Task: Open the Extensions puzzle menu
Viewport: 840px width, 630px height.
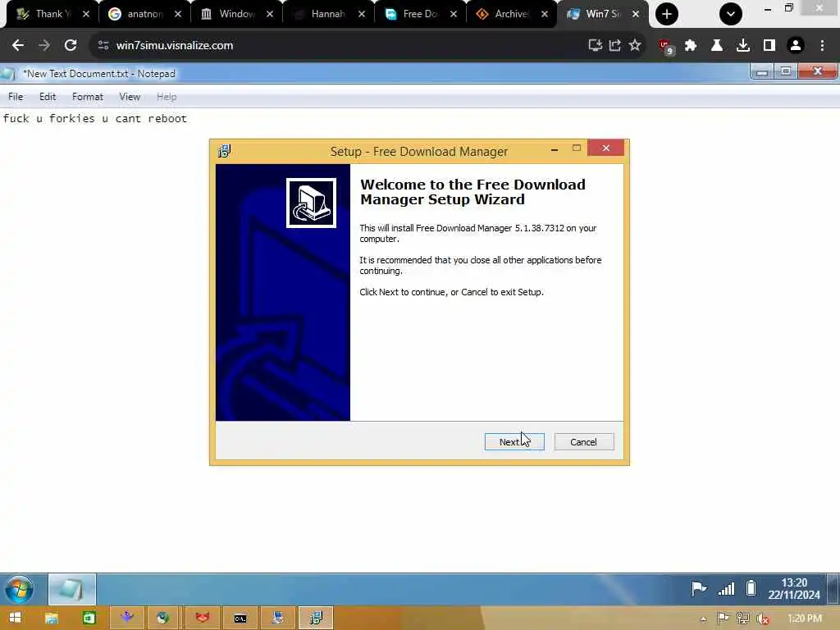Action: click(x=691, y=46)
